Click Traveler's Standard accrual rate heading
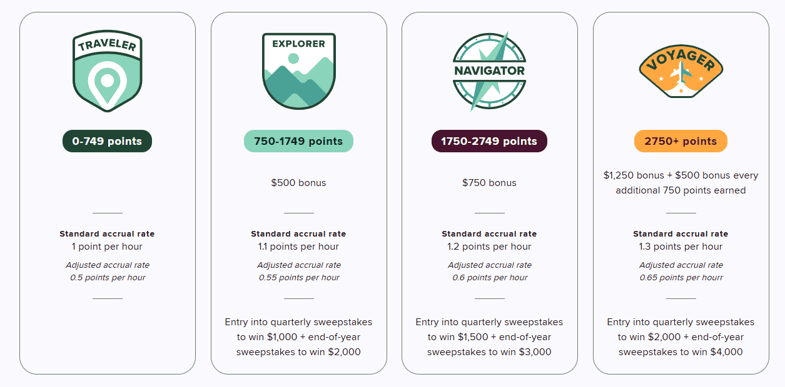 [x=107, y=234]
